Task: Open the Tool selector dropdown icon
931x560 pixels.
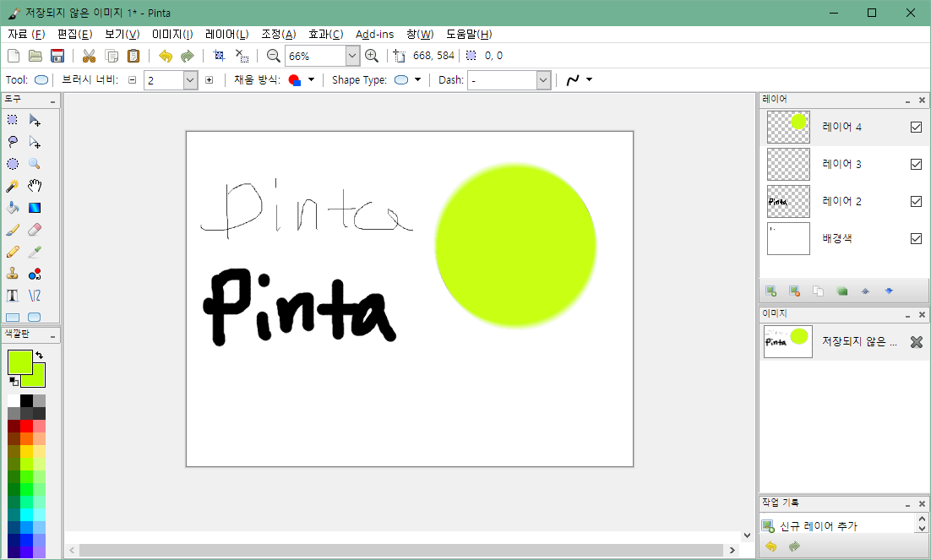Action: point(41,79)
